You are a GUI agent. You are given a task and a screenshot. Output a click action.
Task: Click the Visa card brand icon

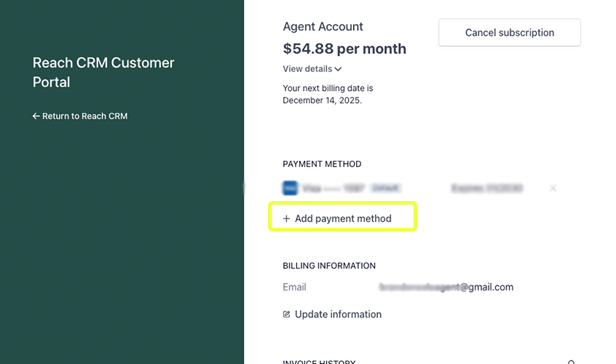pyautogui.click(x=290, y=189)
